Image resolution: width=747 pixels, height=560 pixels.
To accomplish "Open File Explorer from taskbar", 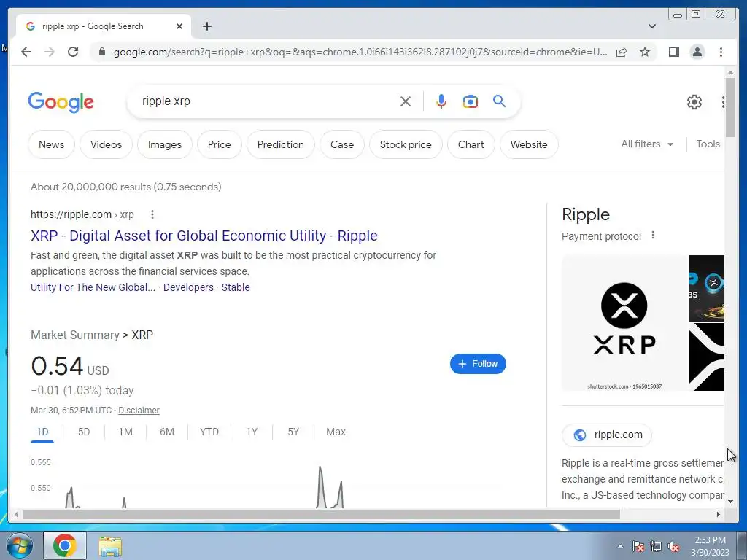I will tap(110, 546).
